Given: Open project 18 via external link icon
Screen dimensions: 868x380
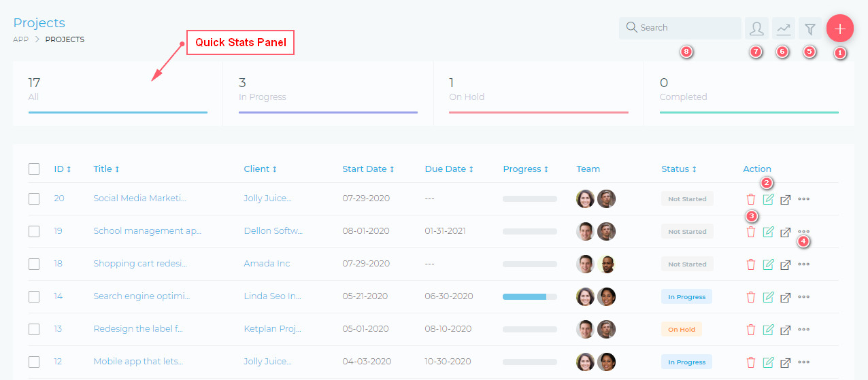Looking at the screenshot, I should pyautogui.click(x=786, y=264).
